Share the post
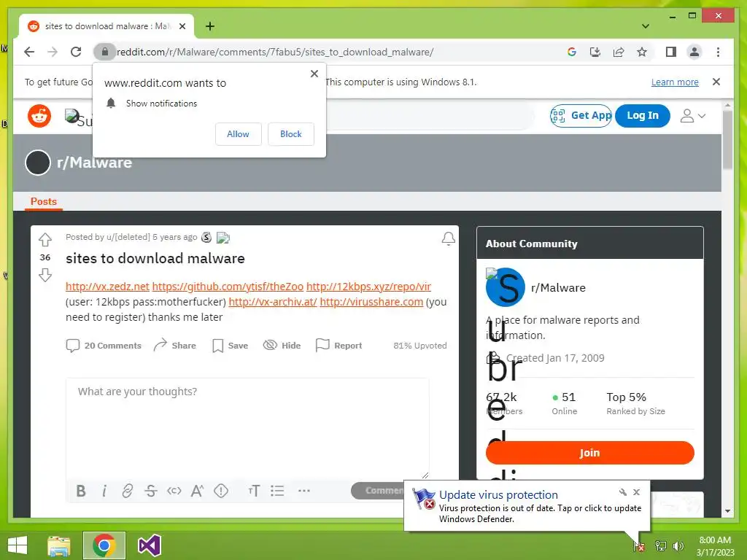The width and height of the screenshot is (747, 560). click(175, 346)
